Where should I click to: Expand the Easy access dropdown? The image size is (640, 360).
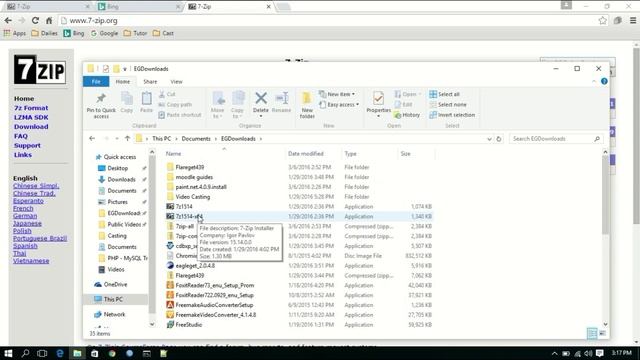(x=339, y=105)
